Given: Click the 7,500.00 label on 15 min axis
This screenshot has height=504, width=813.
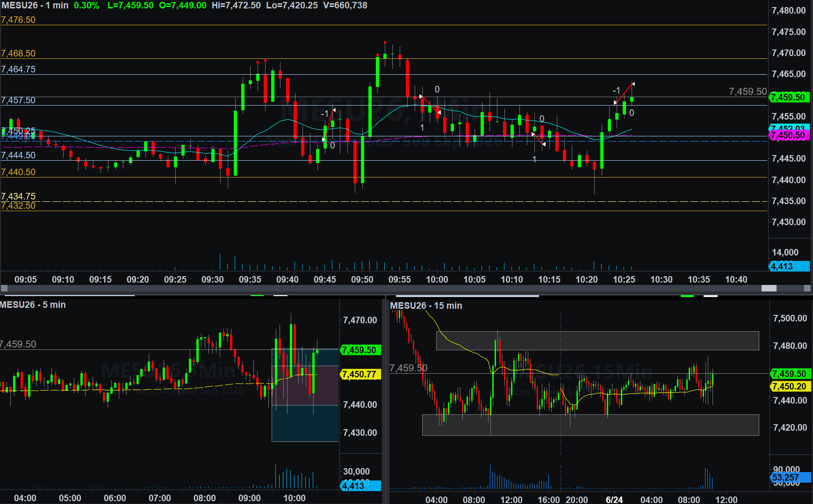Looking at the screenshot, I should click(790, 318).
